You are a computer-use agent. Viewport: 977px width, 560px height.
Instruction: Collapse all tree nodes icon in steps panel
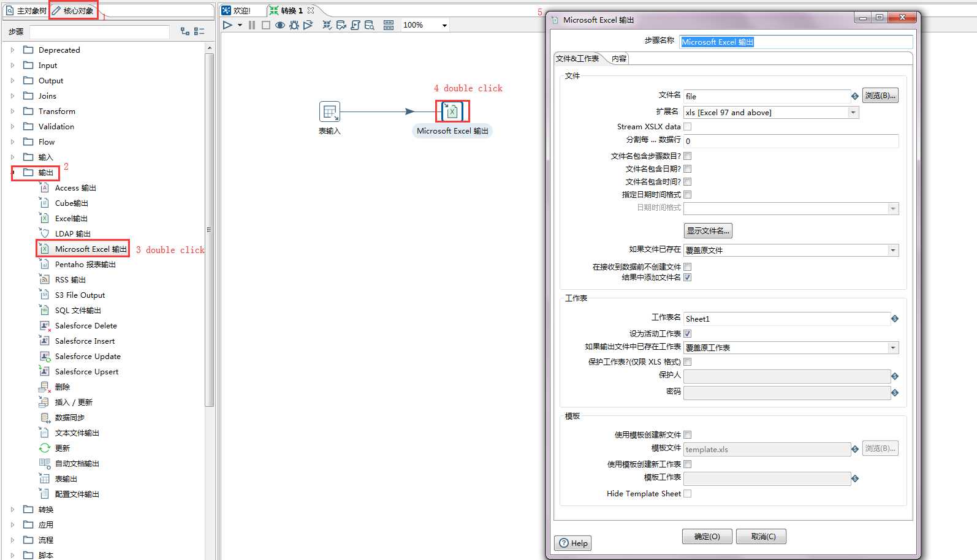pos(199,31)
